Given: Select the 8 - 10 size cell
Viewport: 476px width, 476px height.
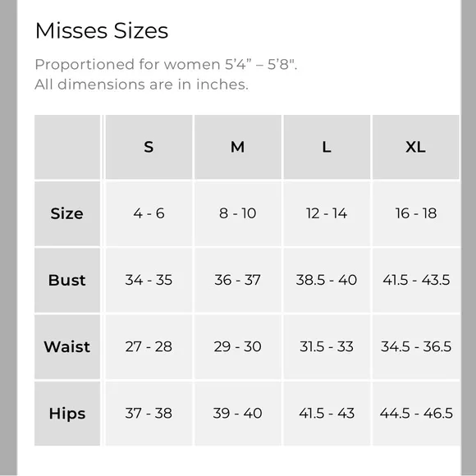Looking at the screenshot, I should 238,213.
